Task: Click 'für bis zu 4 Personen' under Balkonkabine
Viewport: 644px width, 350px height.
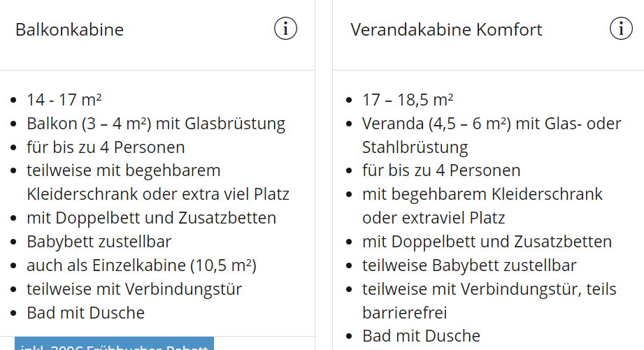Action: [106, 147]
